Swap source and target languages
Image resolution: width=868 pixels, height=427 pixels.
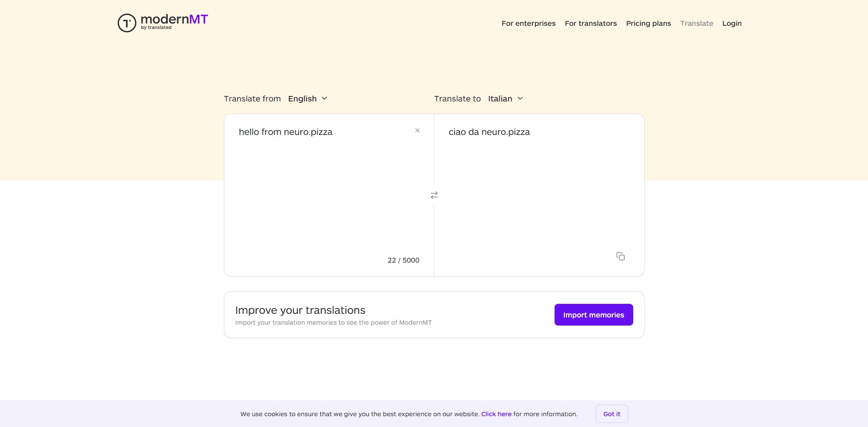[x=434, y=195]
